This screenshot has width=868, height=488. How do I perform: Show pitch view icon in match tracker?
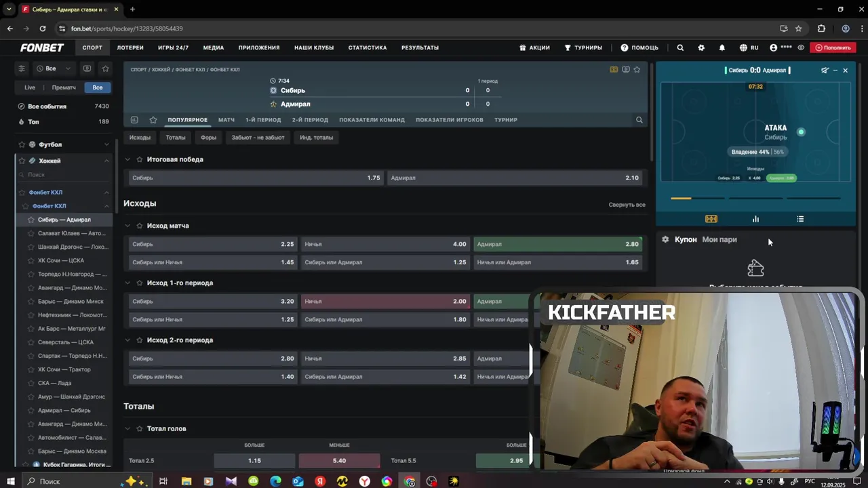point(711,219)
